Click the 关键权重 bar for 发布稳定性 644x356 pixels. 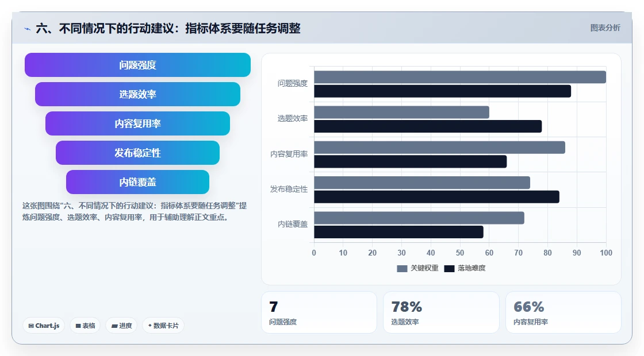(422, 183)
